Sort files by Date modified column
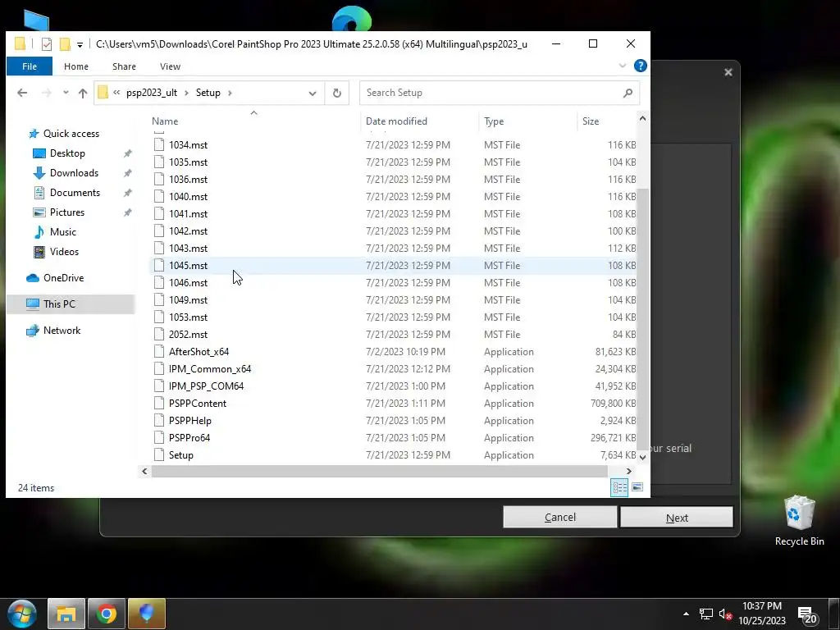 pyautogui.click(x=396, y=121)
